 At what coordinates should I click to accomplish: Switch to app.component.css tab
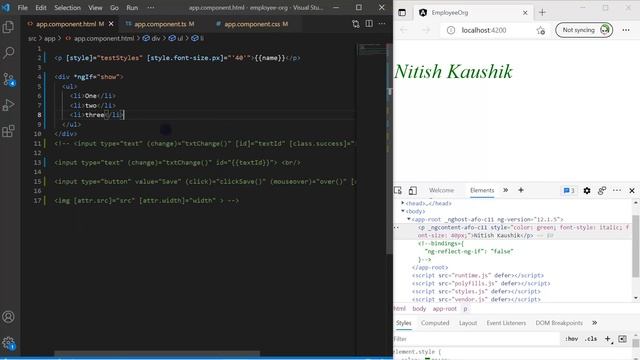point(252,24)
